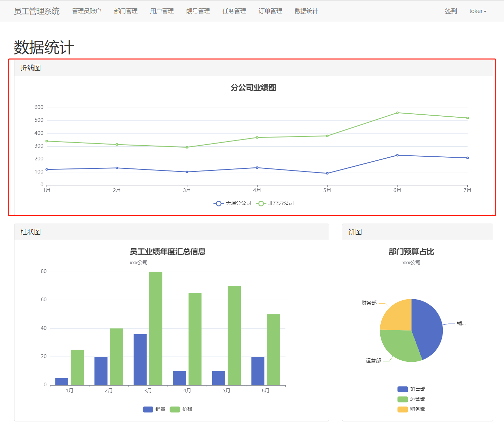Image resolution: width=504 pixels, height=429 pixels.
Task: Click the green 价格 bar for 3月
Action: click(x=156, y=328)
